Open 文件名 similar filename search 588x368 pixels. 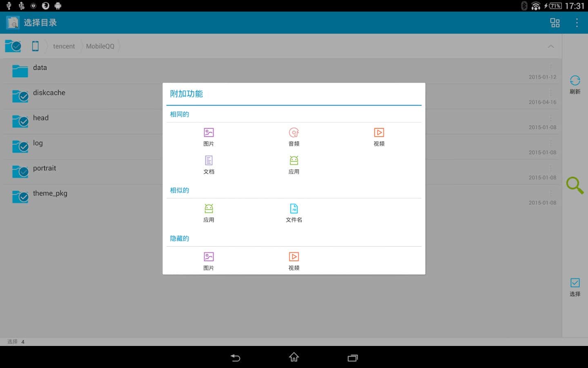pyautogui.click(x=294, y=213)
